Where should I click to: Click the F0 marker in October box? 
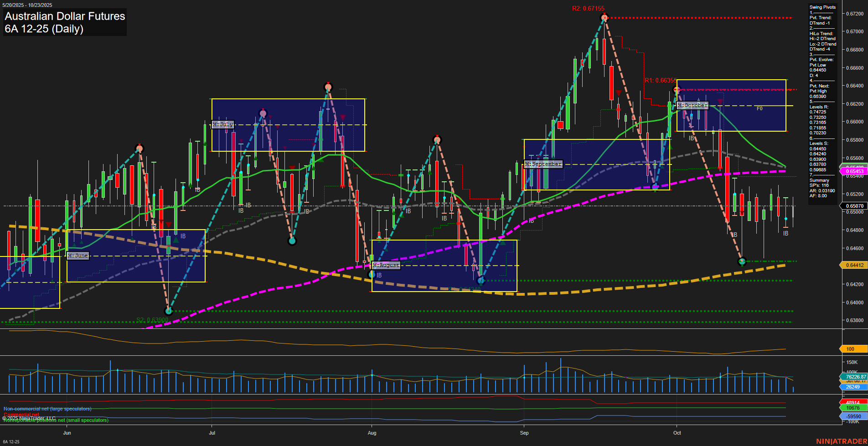point(759,108)
